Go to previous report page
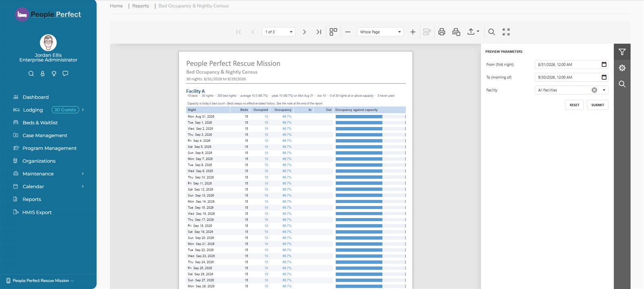 [253, 32]
